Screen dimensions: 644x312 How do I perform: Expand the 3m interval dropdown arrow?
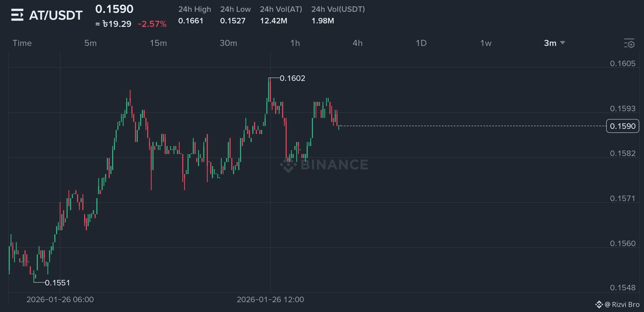pos(562,43)
